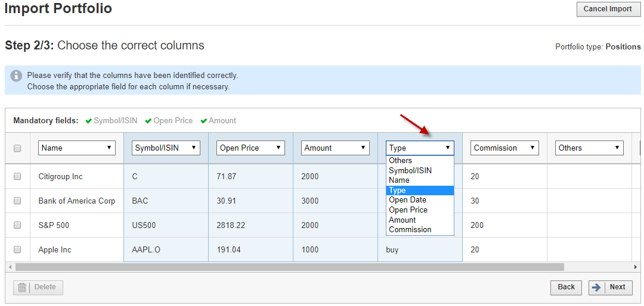Viewport: 644px width, 306px height.
Task: Open the Symbol/ISIN column dropdown
Action: 166,148
